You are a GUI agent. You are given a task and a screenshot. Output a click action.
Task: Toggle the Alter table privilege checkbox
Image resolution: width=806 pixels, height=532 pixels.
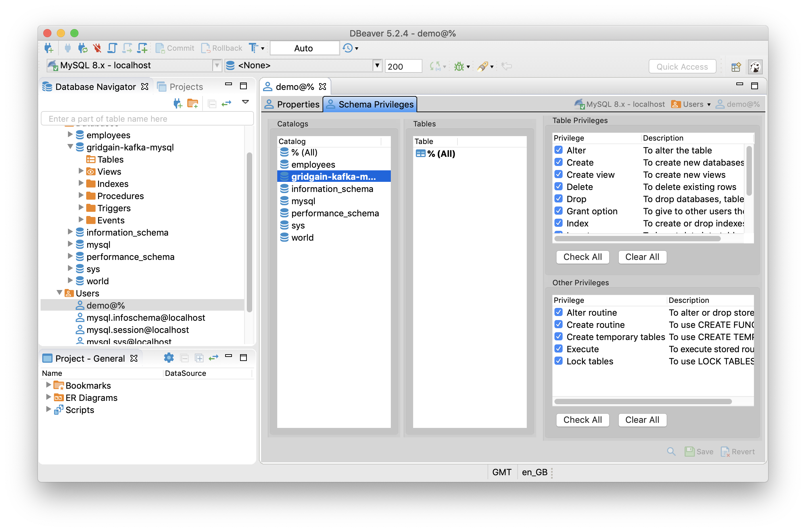click(x=559, y=150)
